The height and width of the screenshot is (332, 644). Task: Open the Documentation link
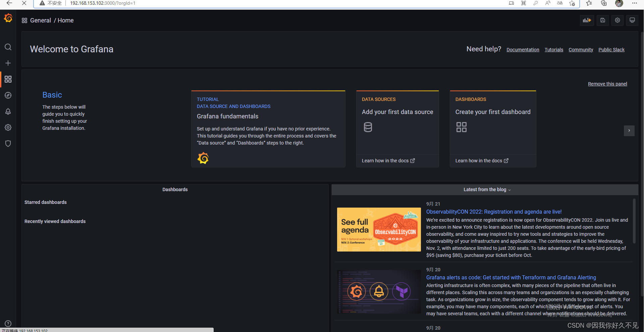tap(523, 50)
